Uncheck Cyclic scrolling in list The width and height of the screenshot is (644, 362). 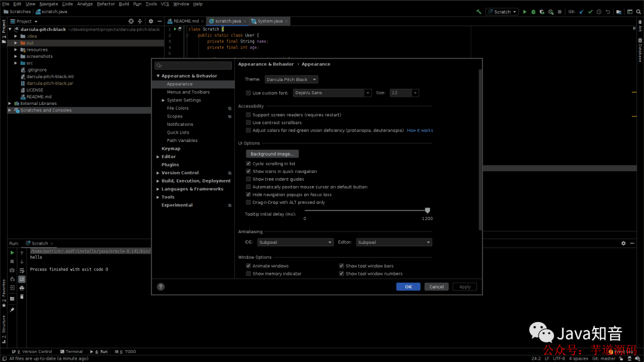coord(248,163)
